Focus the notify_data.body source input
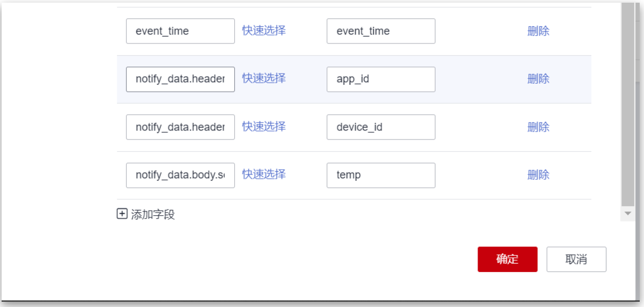Viewport: 644px width, 307px height. tap(180, 175)
